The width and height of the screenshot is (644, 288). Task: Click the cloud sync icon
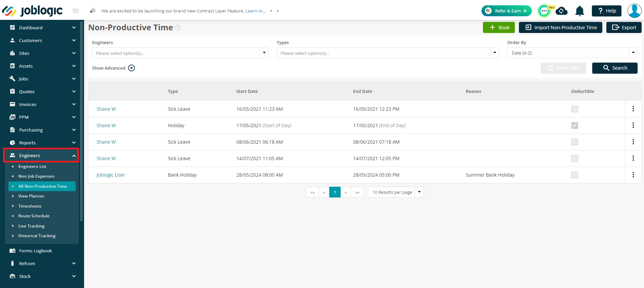[x=561, y=11]
